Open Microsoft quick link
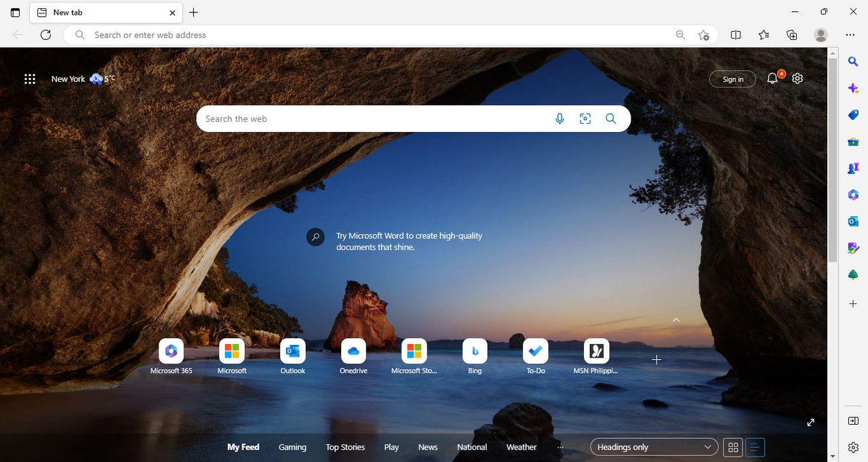868x462 pixels. 232,357
